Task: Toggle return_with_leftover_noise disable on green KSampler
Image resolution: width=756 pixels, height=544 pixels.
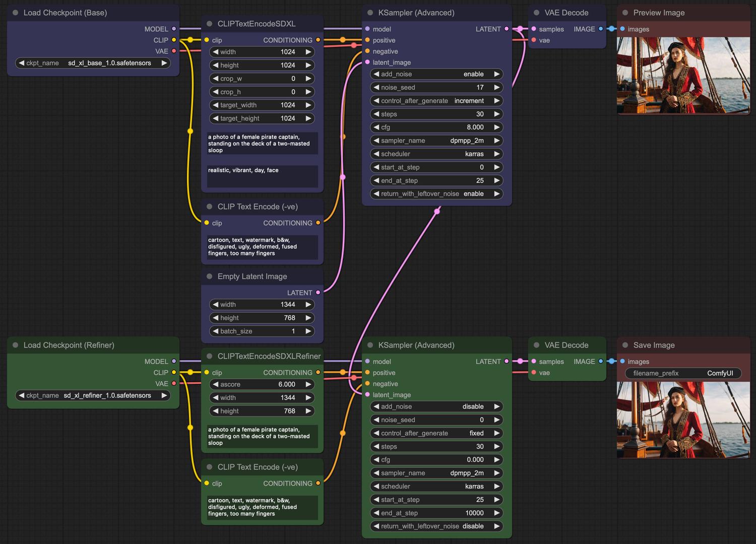Action: point(436,526)
